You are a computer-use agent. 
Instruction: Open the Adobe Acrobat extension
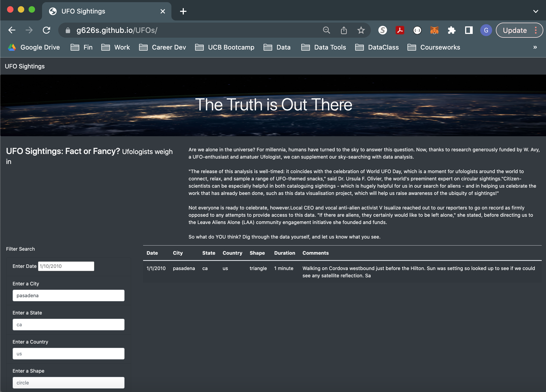click(400, 30)
